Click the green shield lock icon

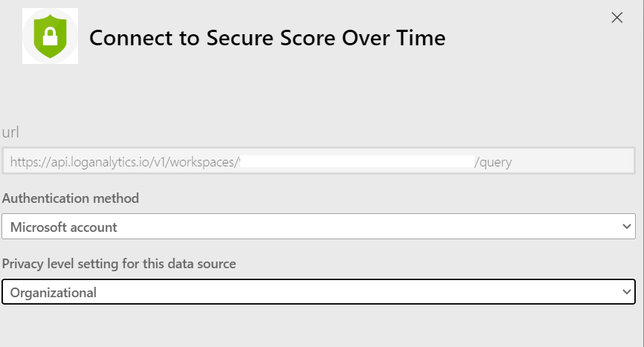(x=50, y=36)
